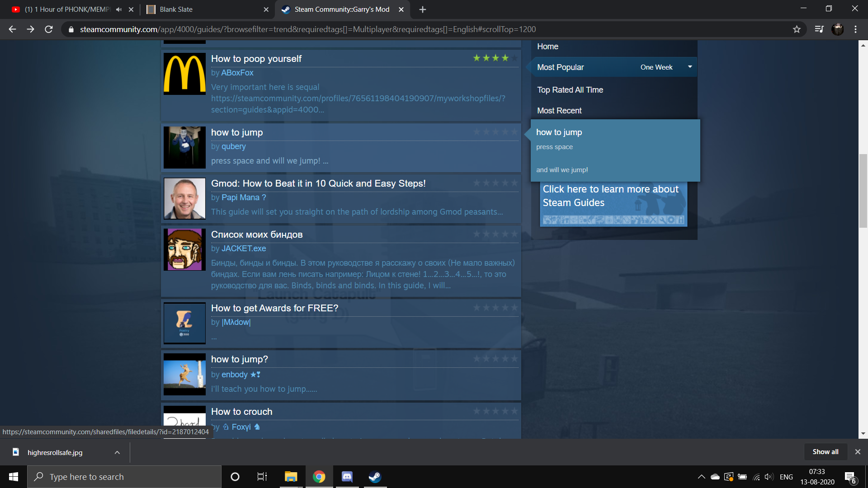Viewport: 868px width, 488px height.
Task: Open Steam app in taskbar
Action: pos(375,477)
